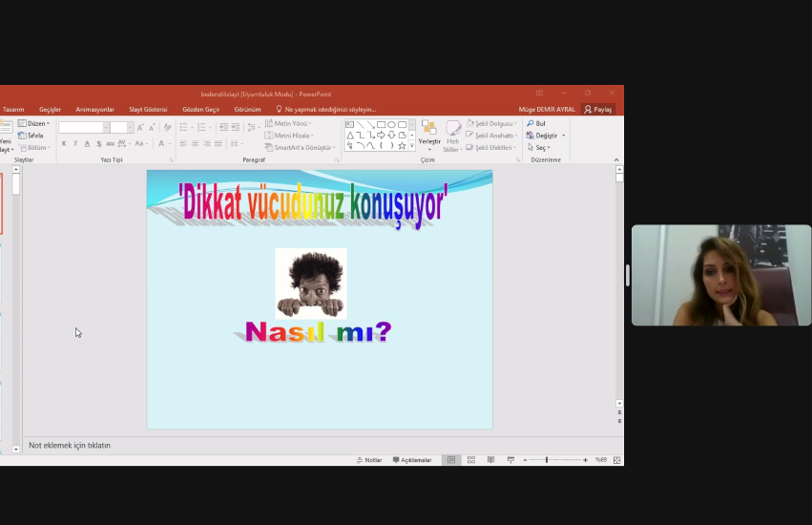Center text in Paragraf group

pyautogui.click(x=196, y=143)
